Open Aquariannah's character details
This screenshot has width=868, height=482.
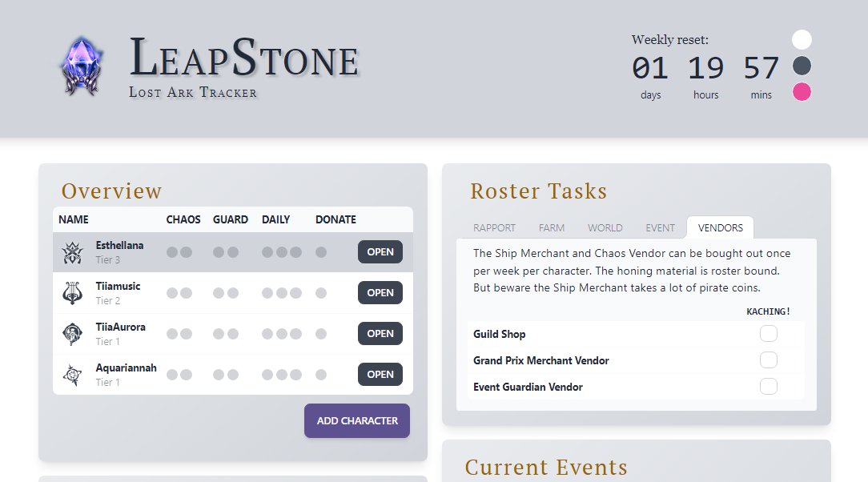pos(380,375)
